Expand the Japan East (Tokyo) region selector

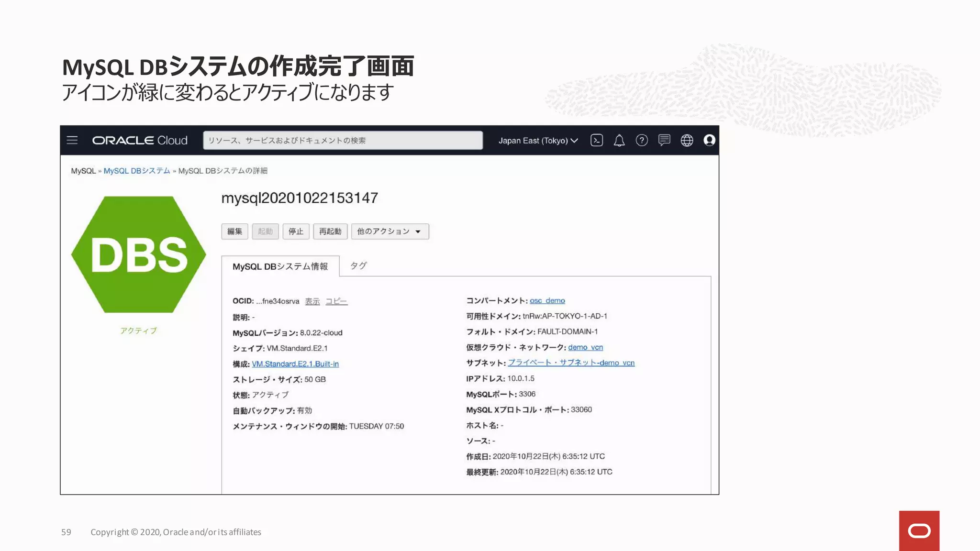(538, 141)
